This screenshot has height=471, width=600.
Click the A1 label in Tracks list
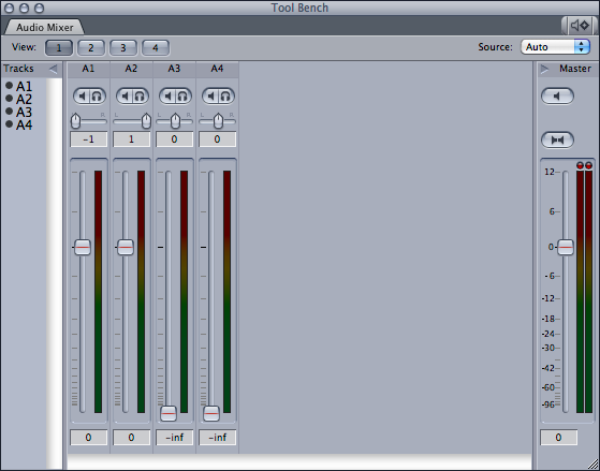point(24,86)
